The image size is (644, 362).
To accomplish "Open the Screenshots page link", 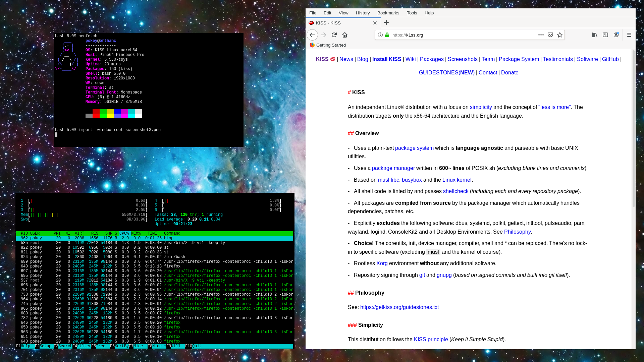I will tap(463, 59).
